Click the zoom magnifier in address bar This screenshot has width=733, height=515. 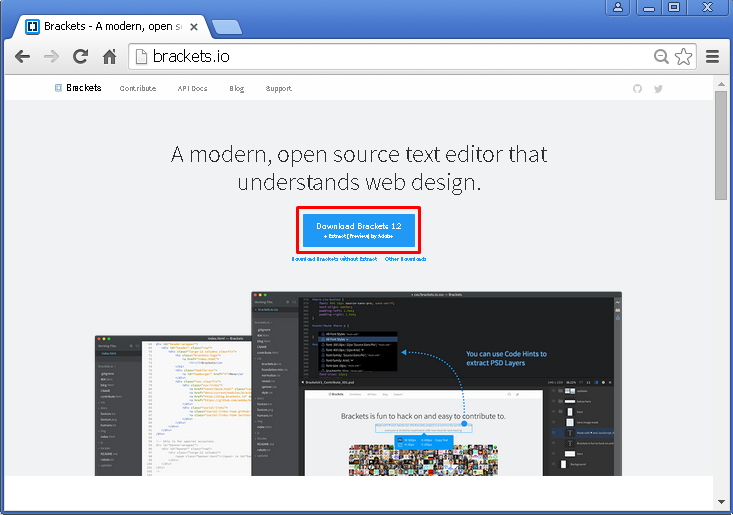pos(661,57)
